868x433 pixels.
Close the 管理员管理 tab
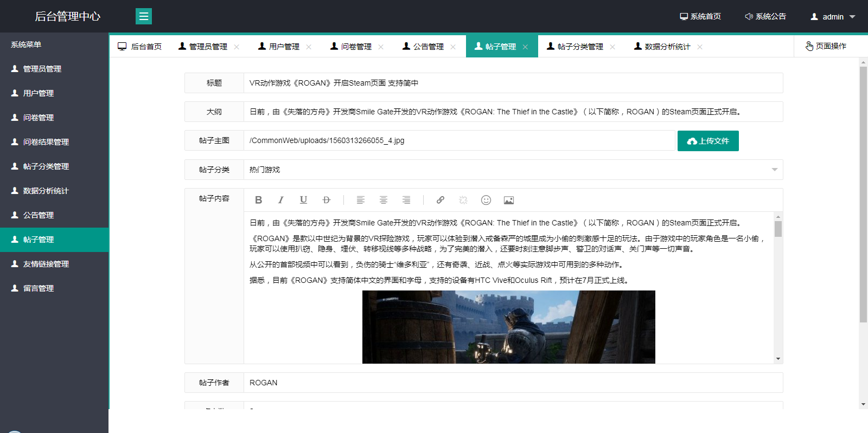pyautogui.click(x=237, y=47)
